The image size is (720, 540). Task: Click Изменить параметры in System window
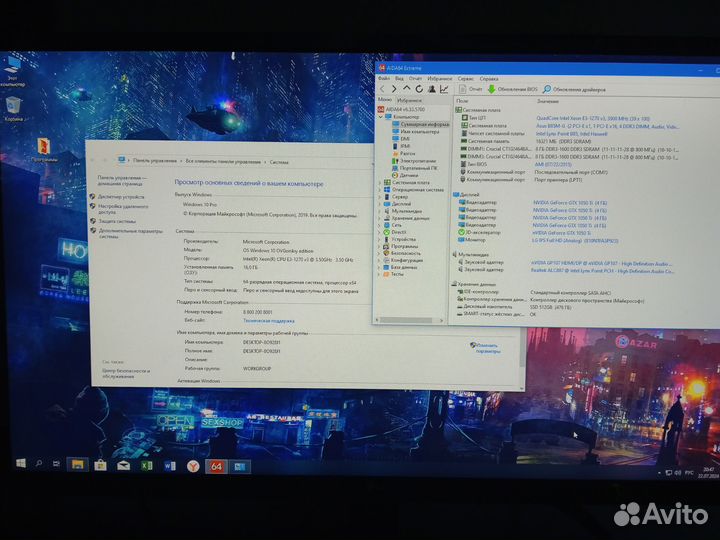pos(487,348)
